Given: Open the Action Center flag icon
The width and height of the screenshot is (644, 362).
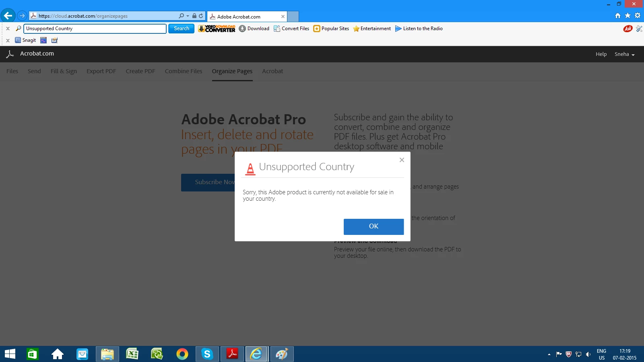Looking at the screenshot, I should pos(559,354).
